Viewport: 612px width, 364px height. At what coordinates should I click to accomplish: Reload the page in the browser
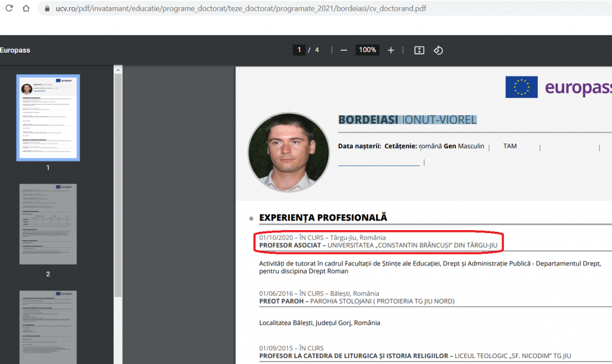coord(9,8)
